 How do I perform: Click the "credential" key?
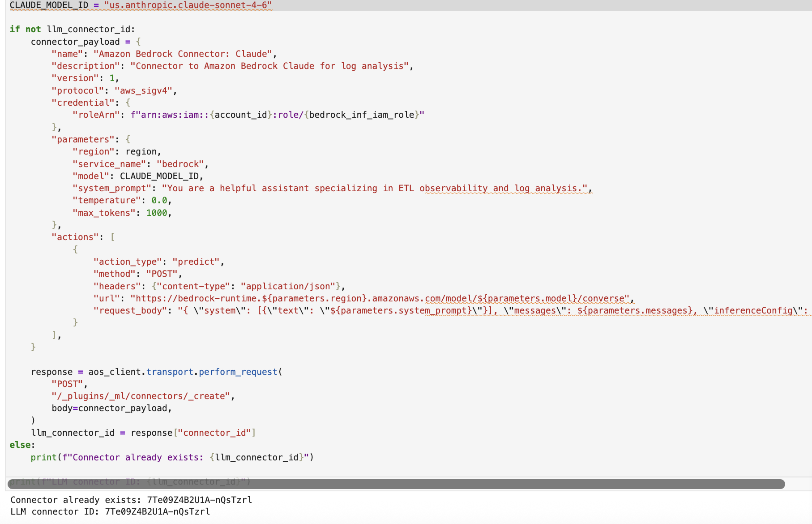pyautogui.click(x=83, y=103)
